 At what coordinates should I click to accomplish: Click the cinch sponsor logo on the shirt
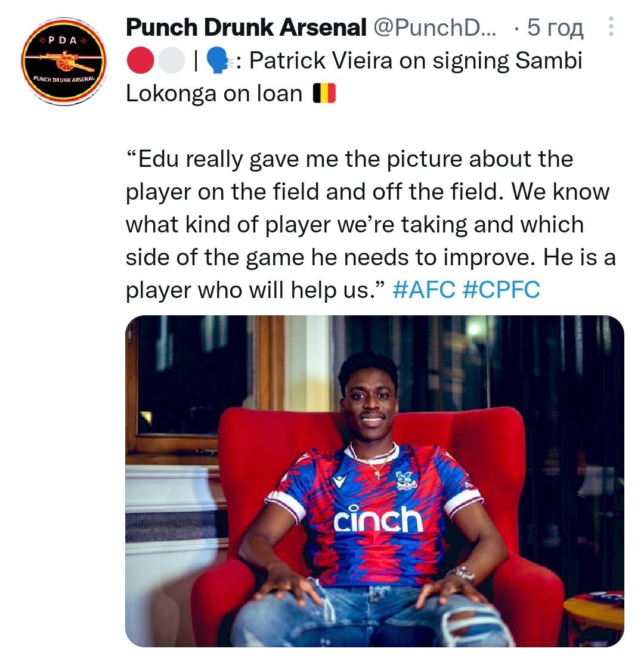[x=378, y=520]
